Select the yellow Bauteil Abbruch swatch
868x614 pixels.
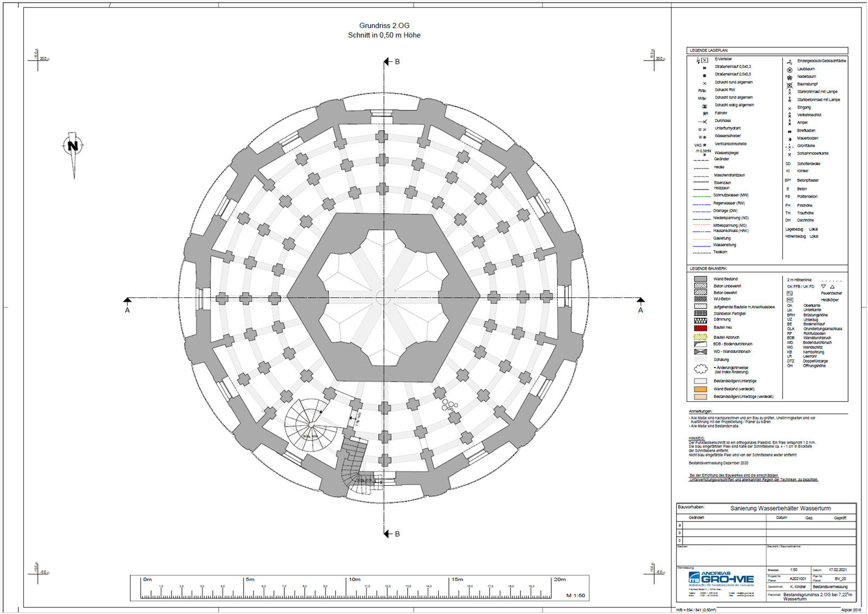point(701,337)
